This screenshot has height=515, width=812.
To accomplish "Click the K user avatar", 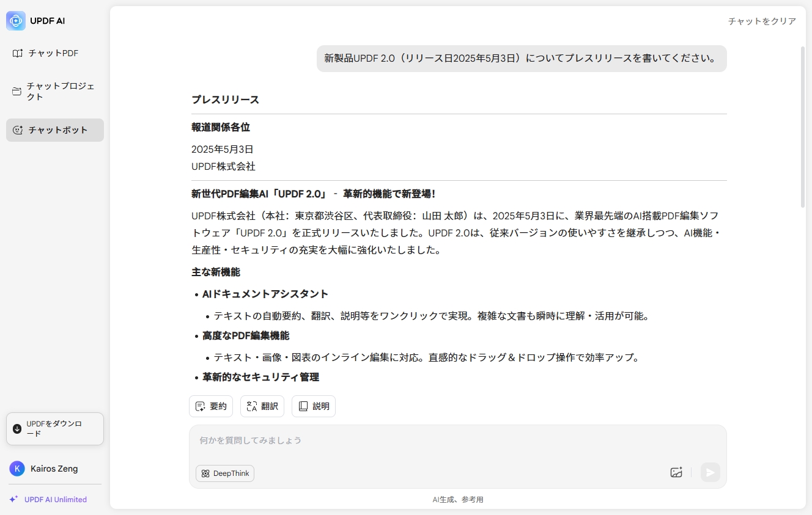I will [17, 469].
